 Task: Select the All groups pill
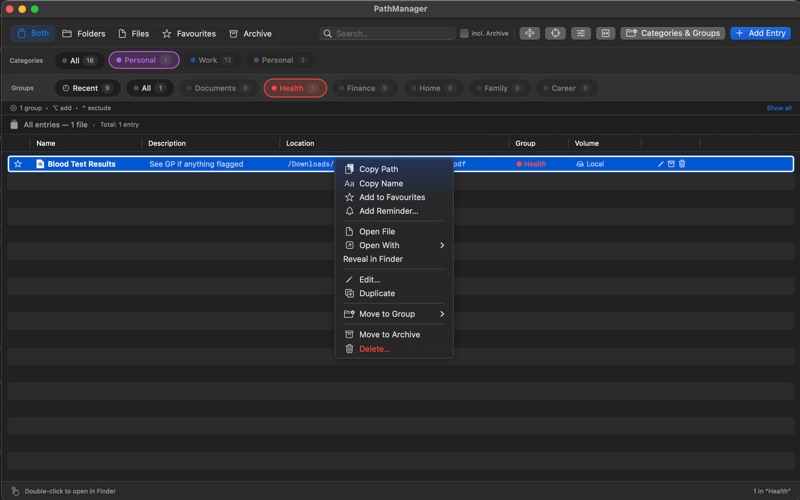coord(149,88)
